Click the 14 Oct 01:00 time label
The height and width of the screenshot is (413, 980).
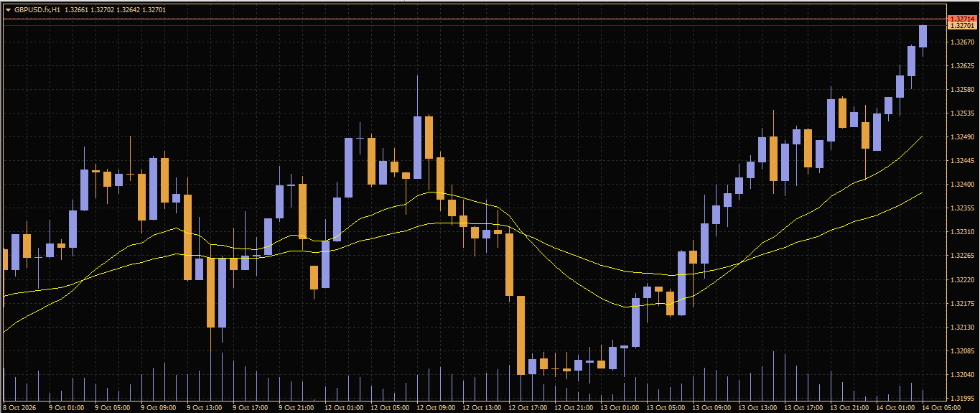(895, 408)
